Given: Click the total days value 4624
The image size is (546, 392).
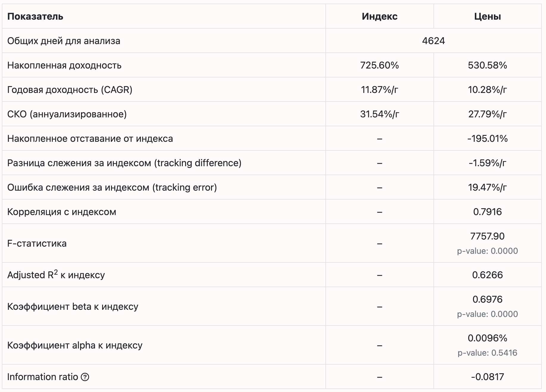Looking at the screenshot, I should point(433,41).
